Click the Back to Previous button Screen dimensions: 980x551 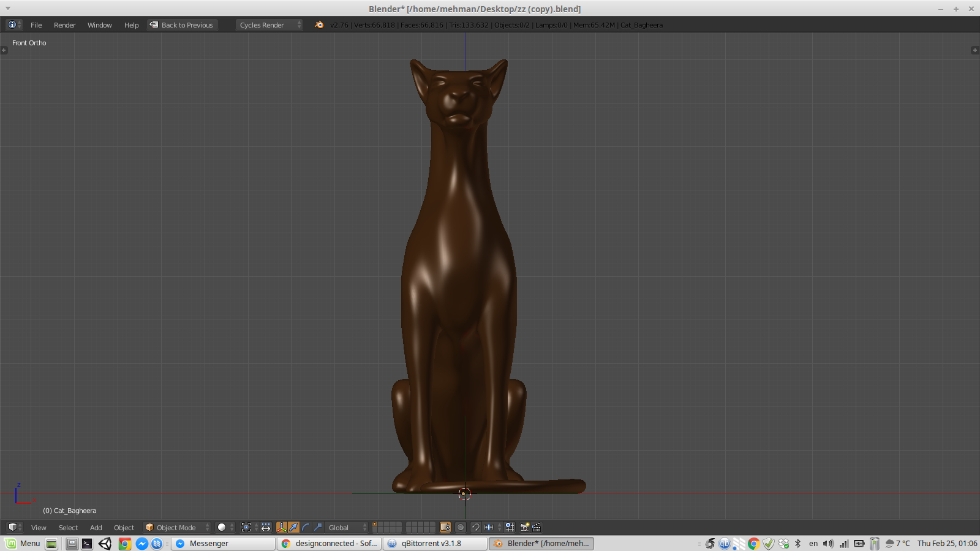coord(181,25)
